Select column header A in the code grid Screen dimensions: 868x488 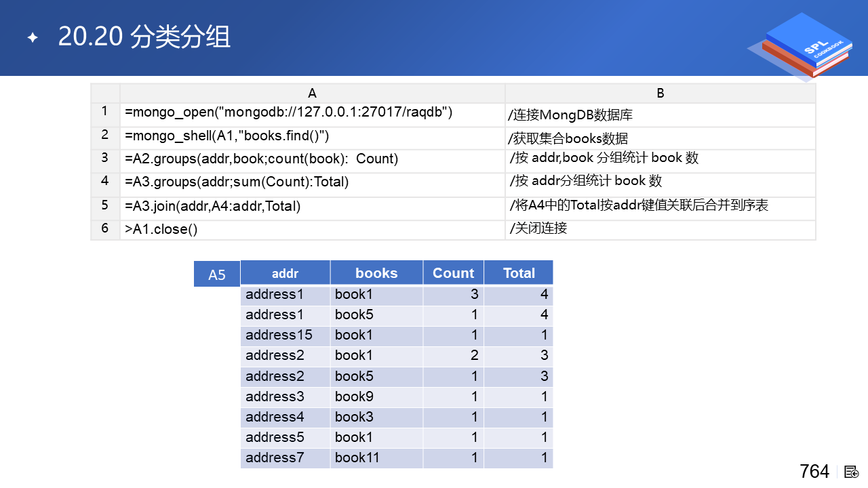313,94
